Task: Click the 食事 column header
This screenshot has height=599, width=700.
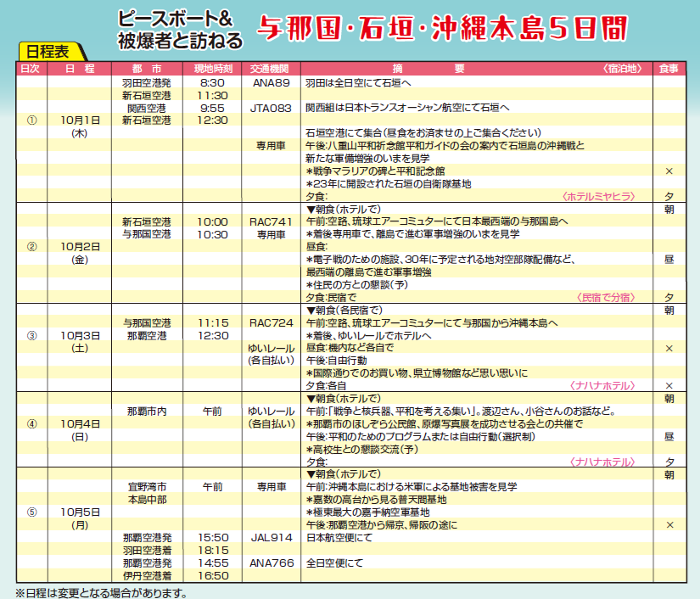Action: pyautogui.click(x=669, y=70)
